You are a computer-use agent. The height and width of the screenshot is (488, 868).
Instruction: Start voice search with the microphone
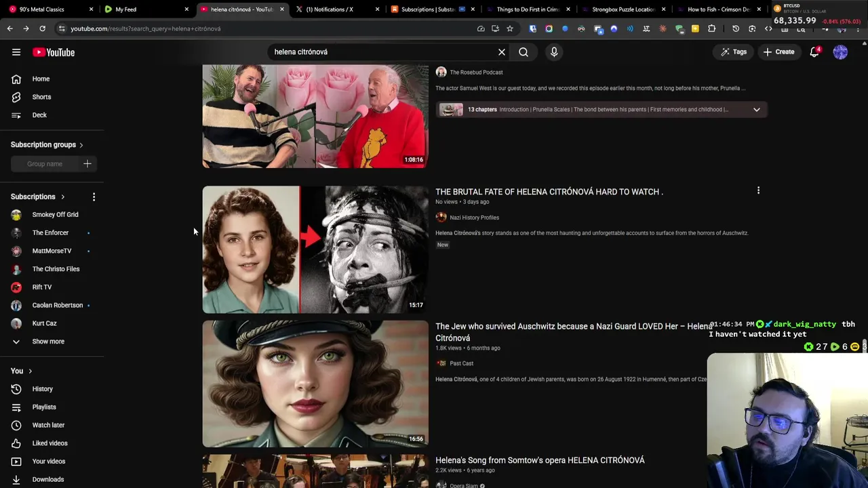click(554, 52)
